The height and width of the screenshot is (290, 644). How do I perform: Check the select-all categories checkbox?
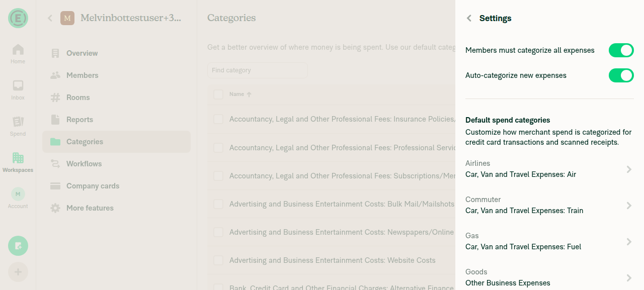point(218,94)
